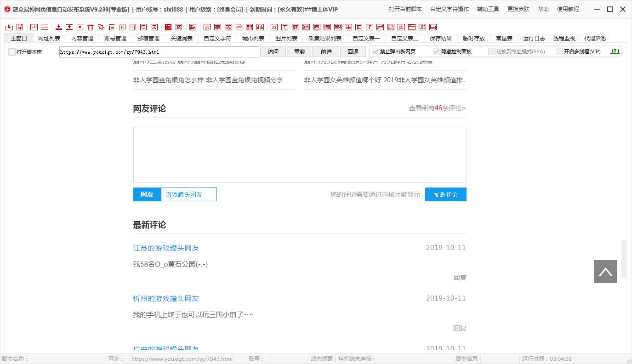Click the export script icon with right arrow
The height and width of the screenshot is (364, 632).
point(20,27)
